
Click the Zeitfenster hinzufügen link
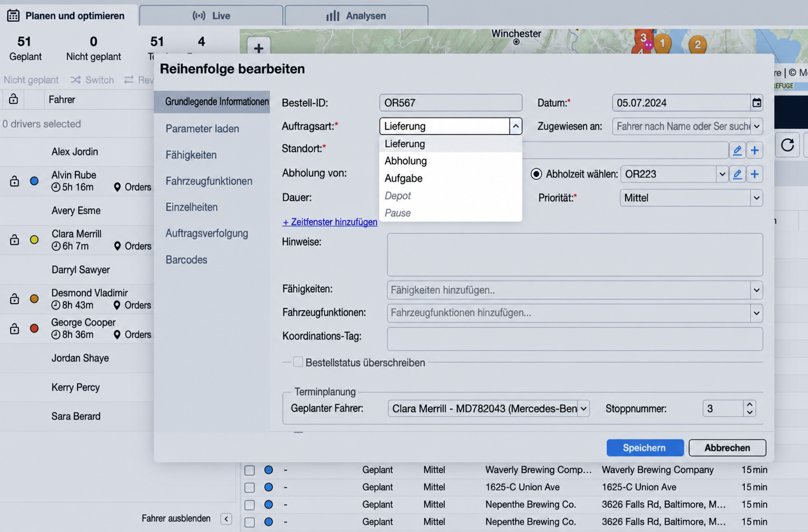click(330, 222)
